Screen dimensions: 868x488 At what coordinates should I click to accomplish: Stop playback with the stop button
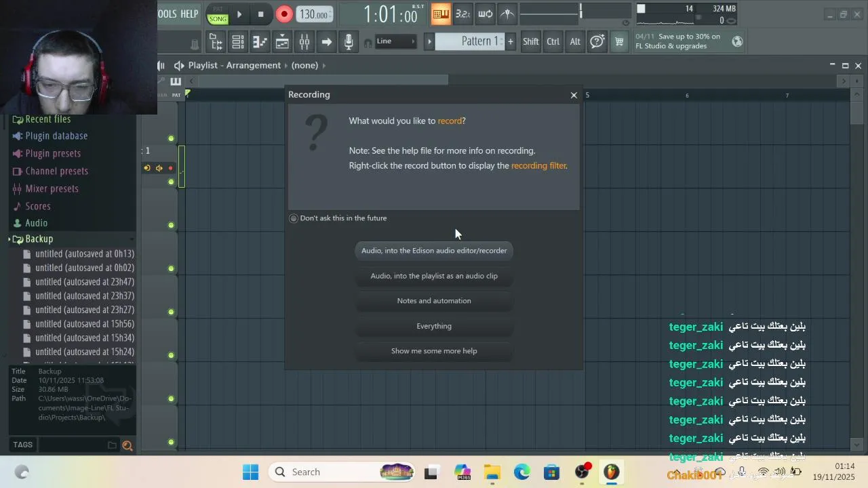[x=261, y=14]
